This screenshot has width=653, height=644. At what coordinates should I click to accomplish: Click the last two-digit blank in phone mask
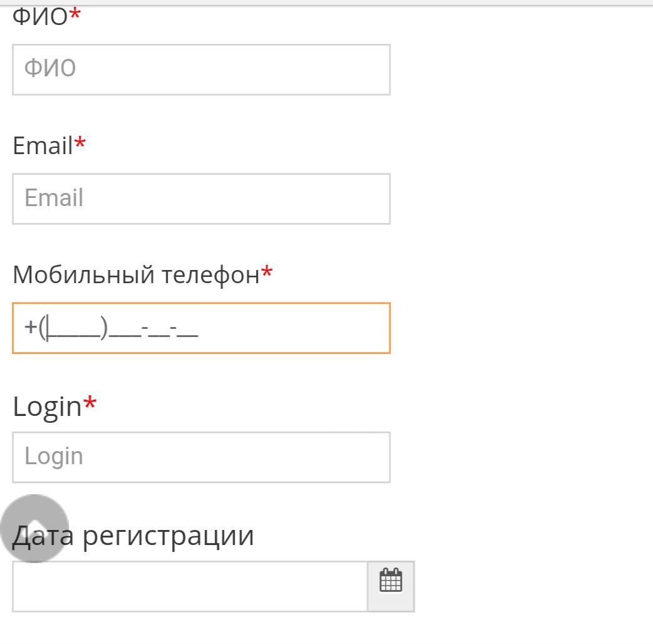tap(187, 330)
